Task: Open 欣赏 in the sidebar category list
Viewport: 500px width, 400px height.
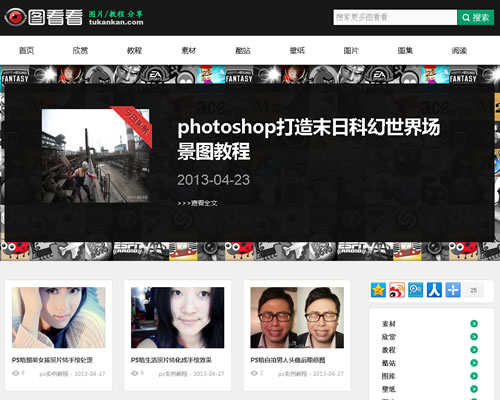Action: pyautogui.click(x=389, y=337)
